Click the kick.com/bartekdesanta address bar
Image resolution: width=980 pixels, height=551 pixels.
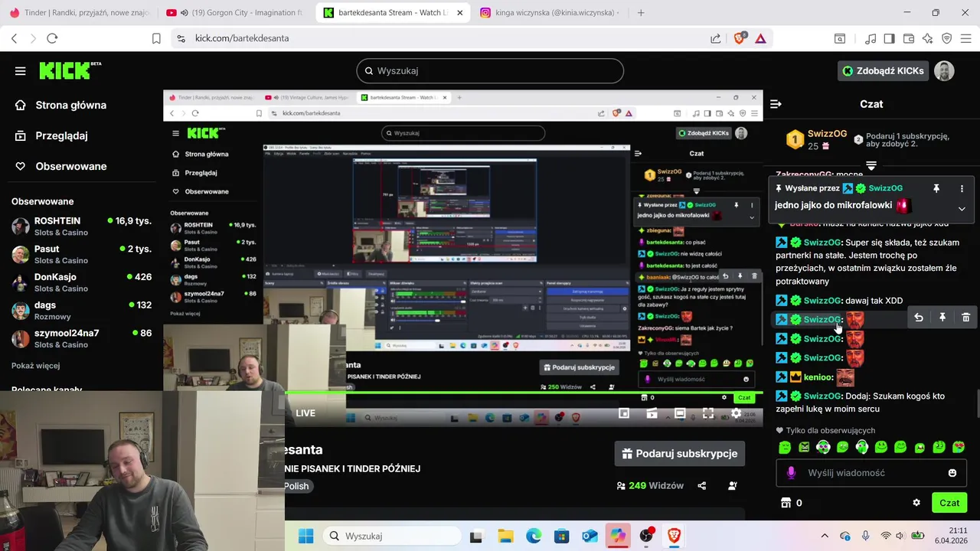point(444,38)
